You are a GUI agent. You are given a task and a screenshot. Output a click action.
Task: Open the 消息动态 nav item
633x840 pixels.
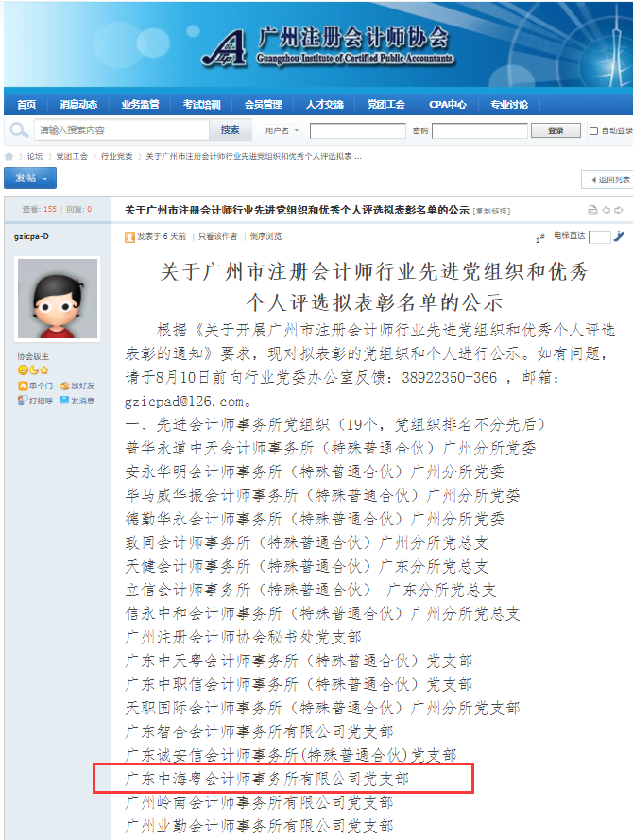(x=78, y=105)
